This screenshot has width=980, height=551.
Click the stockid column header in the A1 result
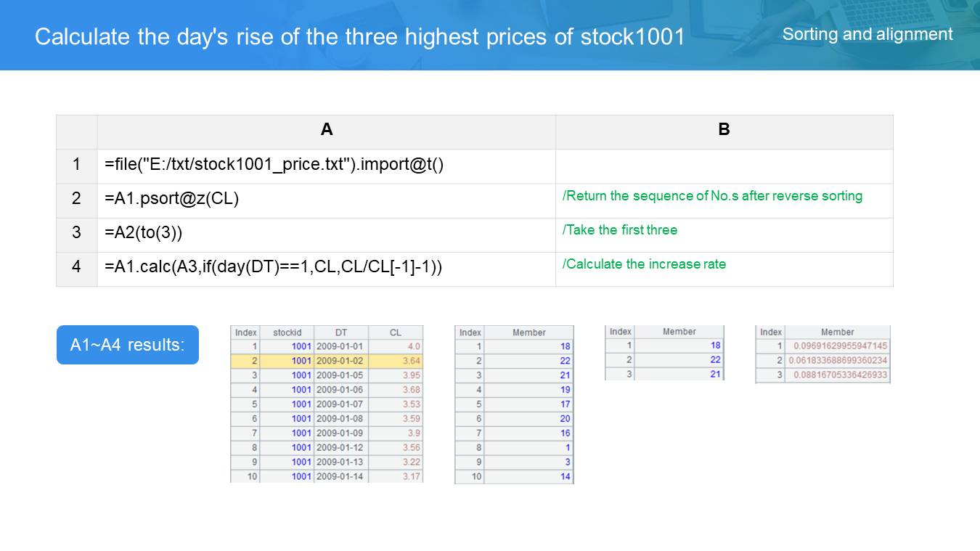click(x=287, y=332)
